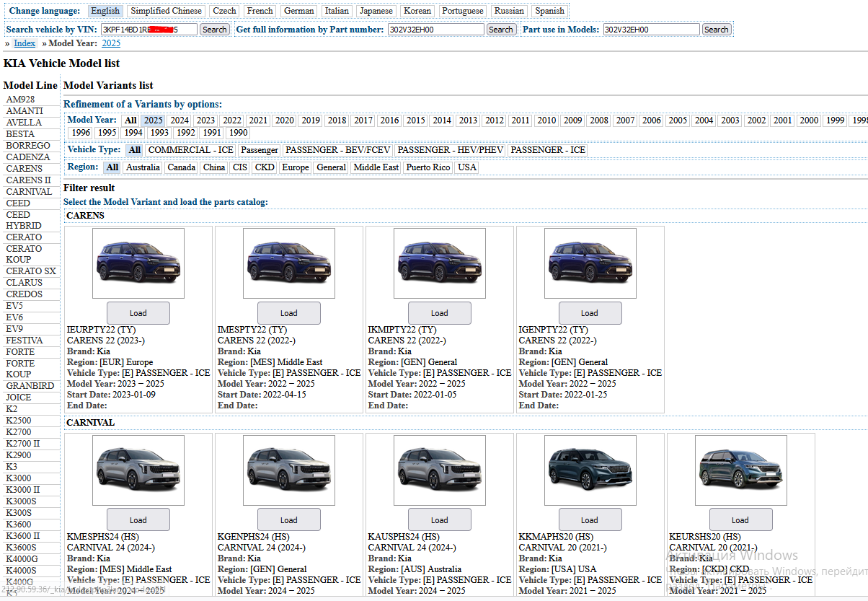Switch language to Korean

tap(417, 11)
